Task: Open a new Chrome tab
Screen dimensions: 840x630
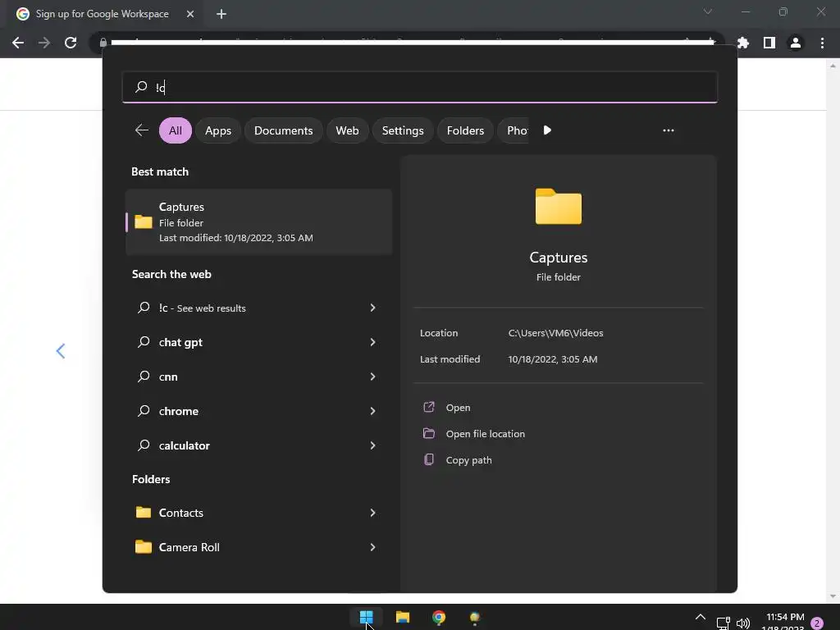Action: 221,14
